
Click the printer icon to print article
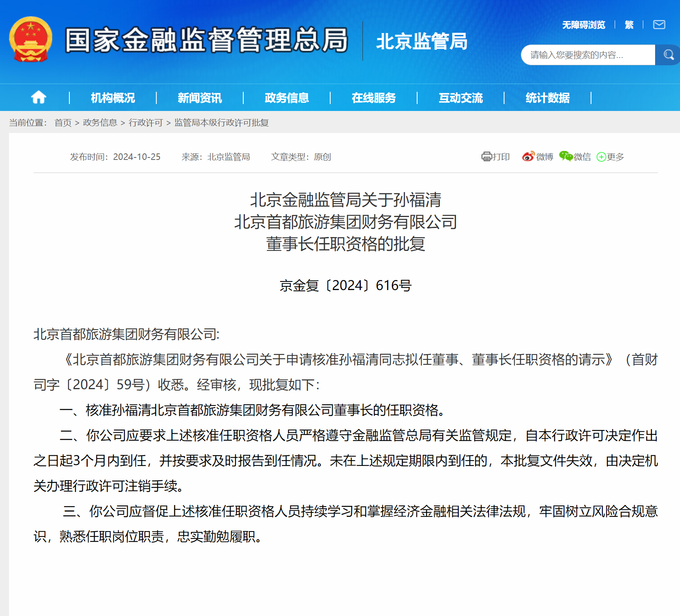click(487, 157)
